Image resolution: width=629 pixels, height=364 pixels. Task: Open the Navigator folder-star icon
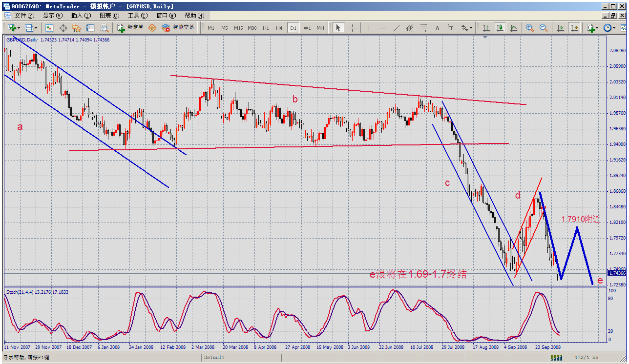point(77,28)
